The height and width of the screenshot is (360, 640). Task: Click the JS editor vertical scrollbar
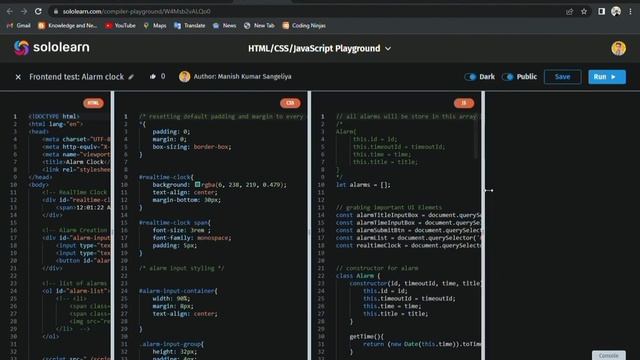point(476,137)
